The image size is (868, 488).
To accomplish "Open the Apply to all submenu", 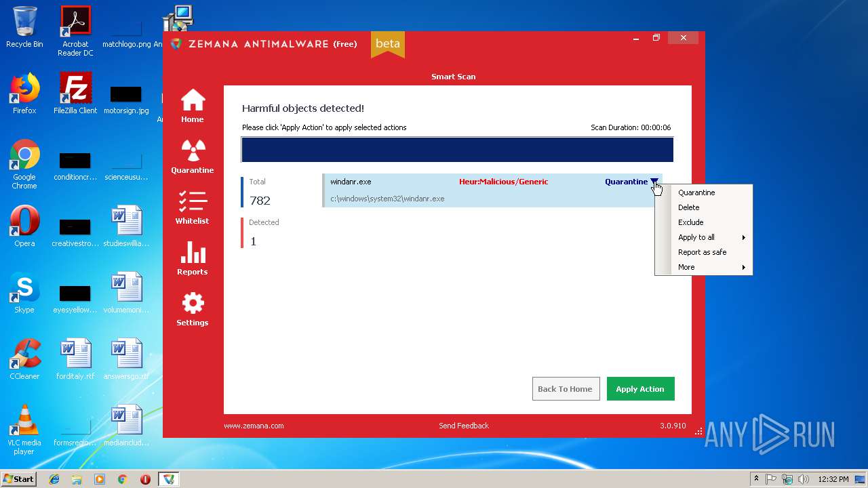I will click(703, 237).
